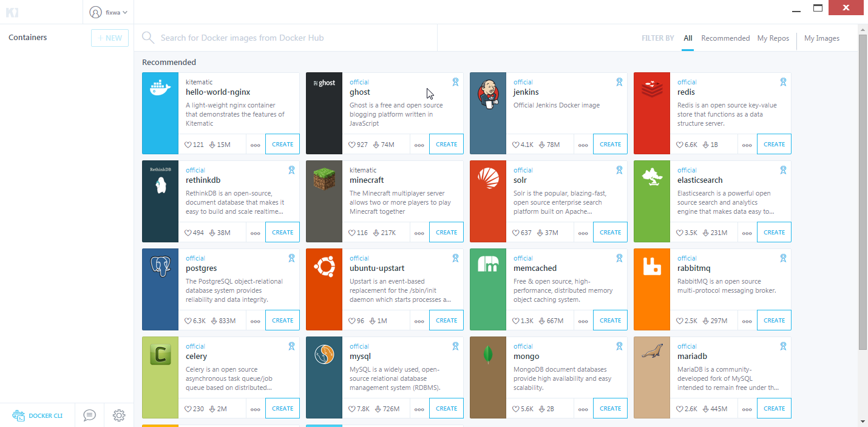Click the Containers sidebar heading

point(28,38)
